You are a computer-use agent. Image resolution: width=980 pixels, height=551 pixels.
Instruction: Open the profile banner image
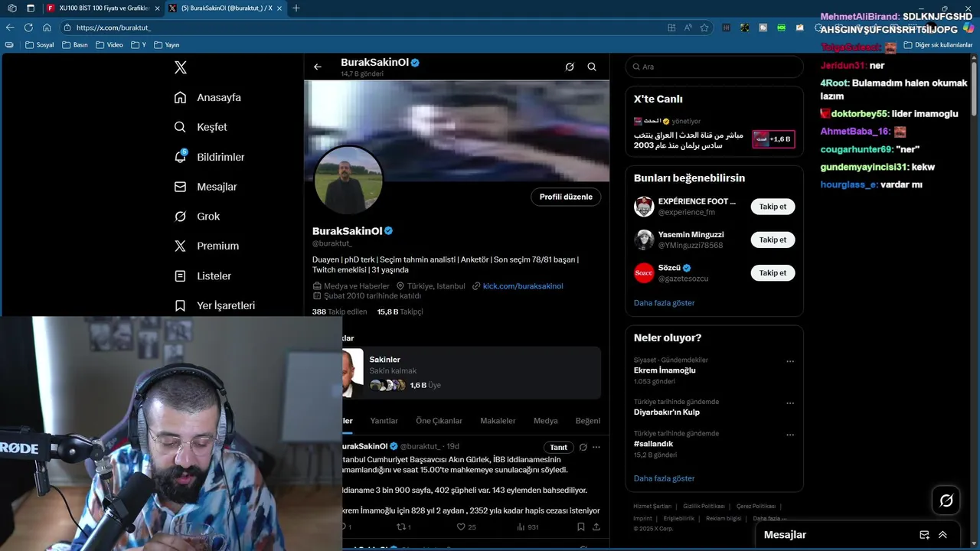point(456,131)
